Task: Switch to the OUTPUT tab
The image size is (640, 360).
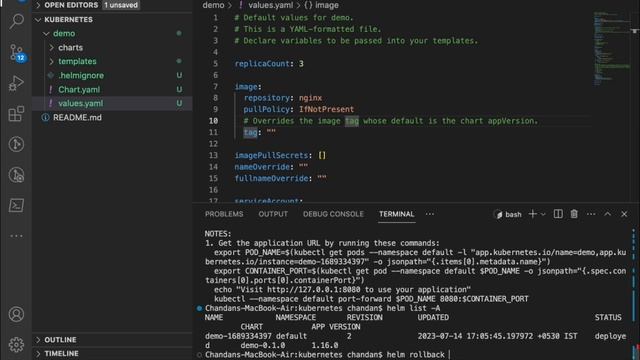Action: (x=273, y=214)
